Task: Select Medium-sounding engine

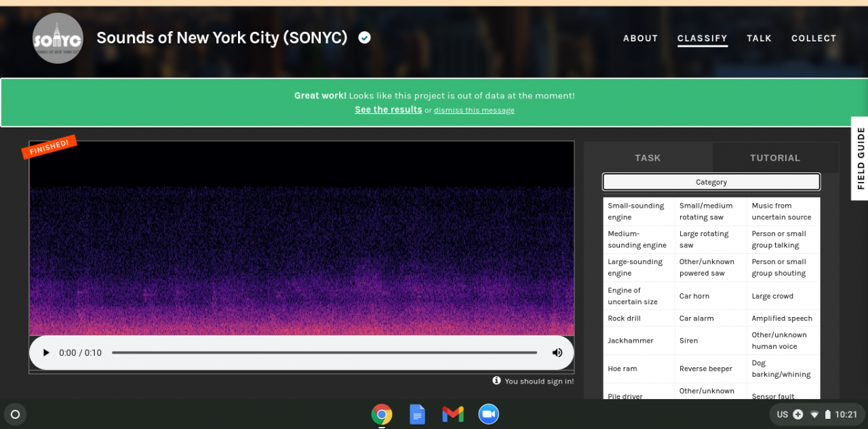Action: [639, 240]
